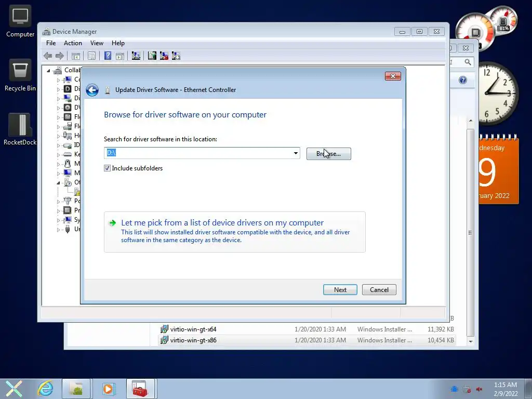
Task: Collapse the Other devices tree category
Action: (58, 183)
